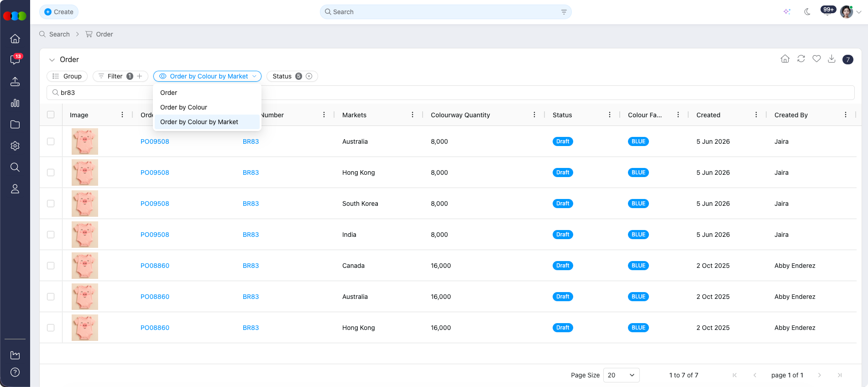Open the settings gear in sidebar
868x387 pixels.
(15, 146)
